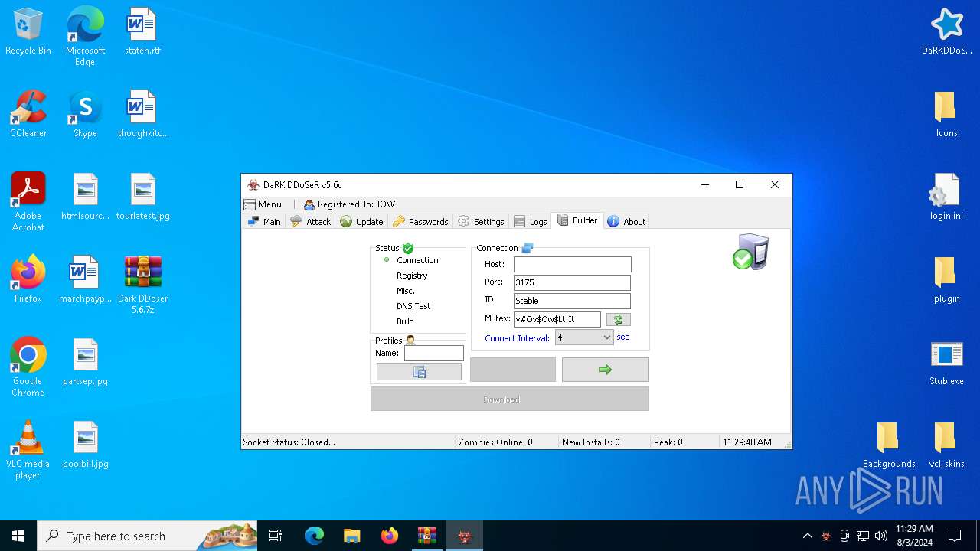Select Connection in Status list

[417, 260]
